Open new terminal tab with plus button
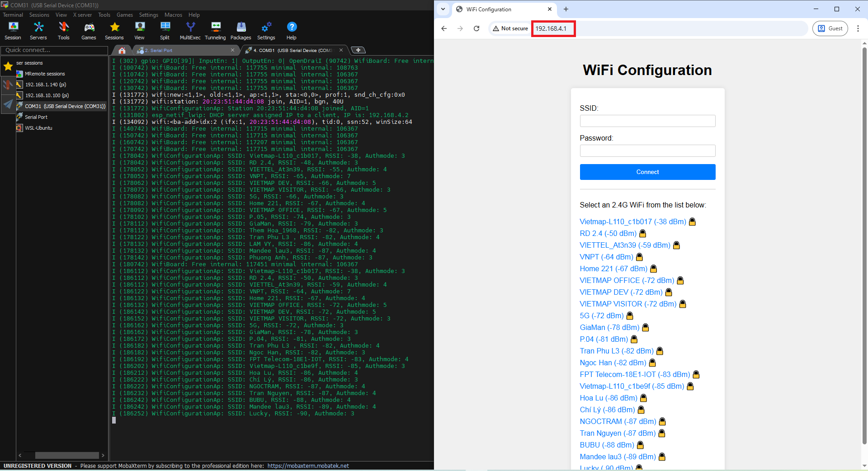This screenshot has height=471, width=868. pyautogui.click(x=358, y=50)
